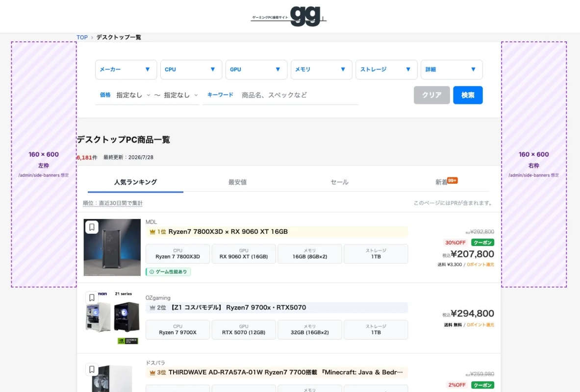
Task: Open the CPU filter dropdown
Action: [191, 70]
